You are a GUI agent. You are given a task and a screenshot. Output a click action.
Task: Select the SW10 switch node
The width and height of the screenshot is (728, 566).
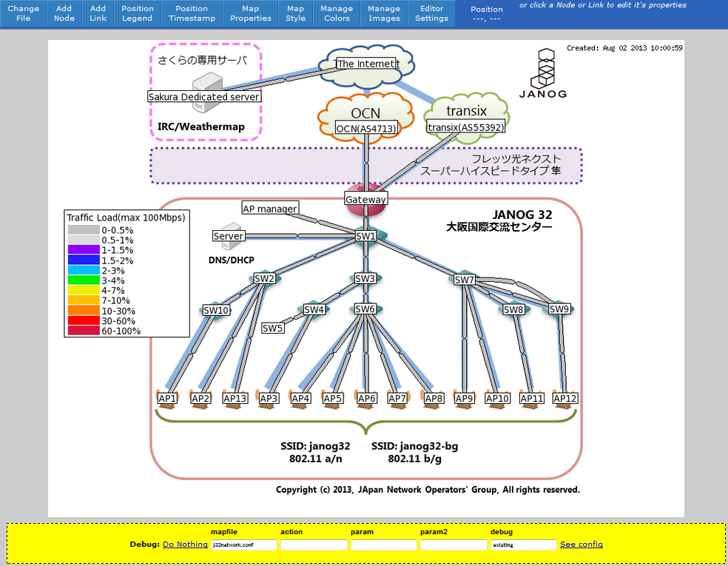tap(216, 310)
